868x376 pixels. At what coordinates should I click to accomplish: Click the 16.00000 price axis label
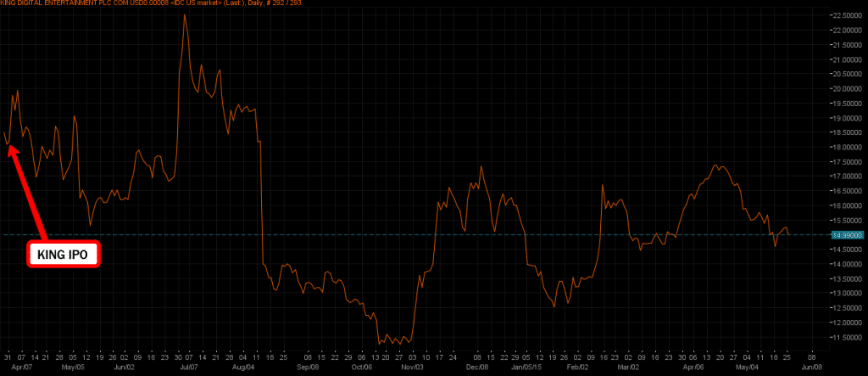click(847, 205)
